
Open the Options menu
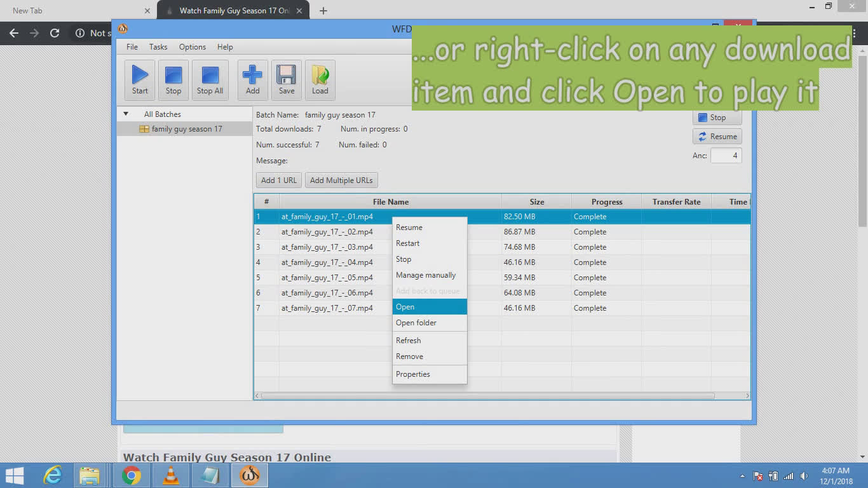click(x=193, y=47)
